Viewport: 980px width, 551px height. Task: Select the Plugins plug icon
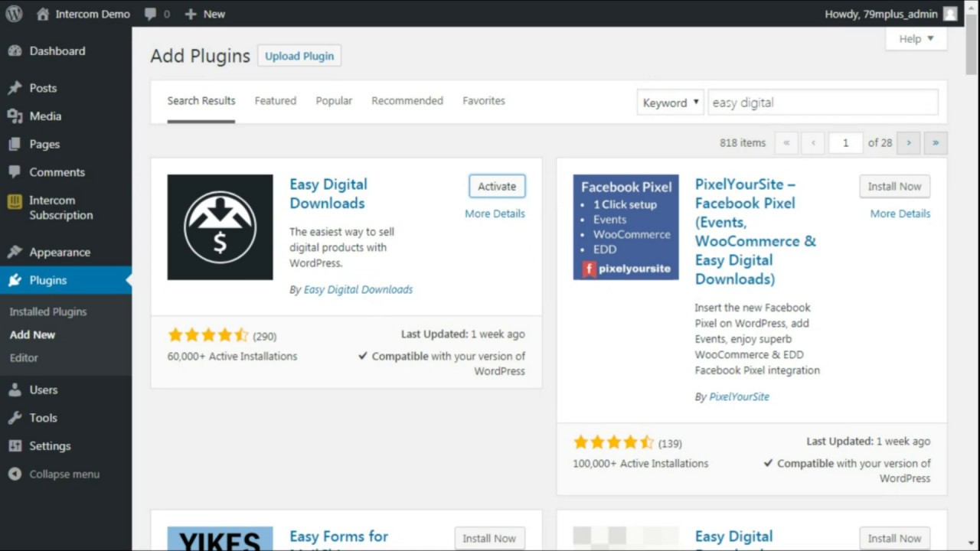(15, 280)
